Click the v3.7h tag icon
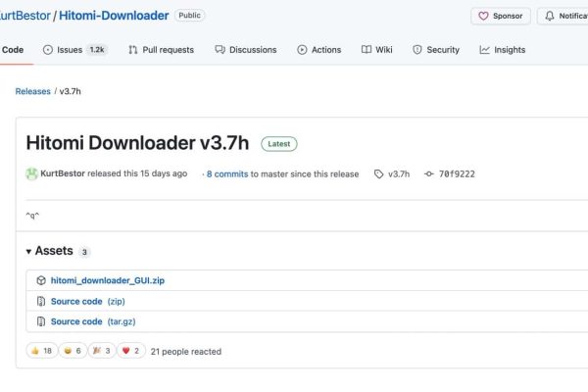Screen dimensions: 588x392 (x=379, y=173)
